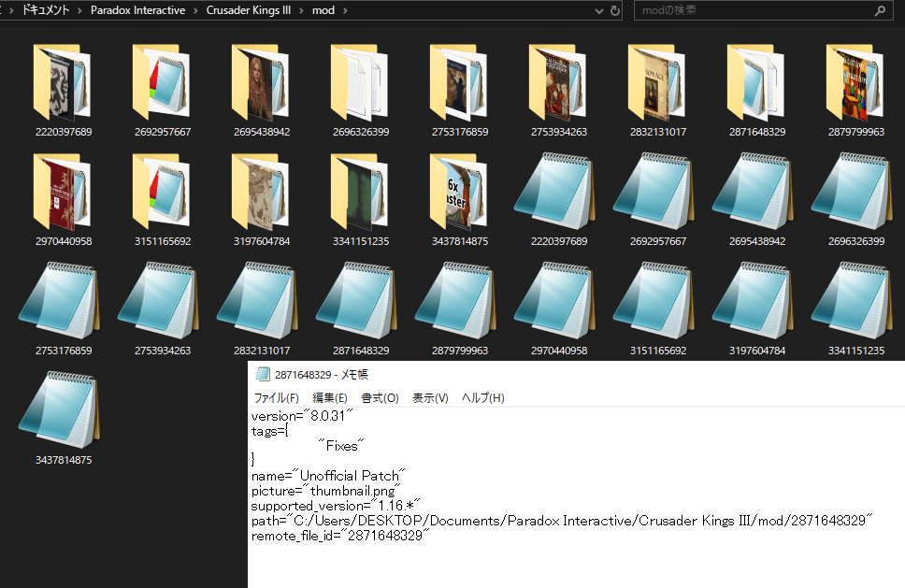Select the 2970440958 notepad file icon
905x588 pixels.
tap(554, 300)
